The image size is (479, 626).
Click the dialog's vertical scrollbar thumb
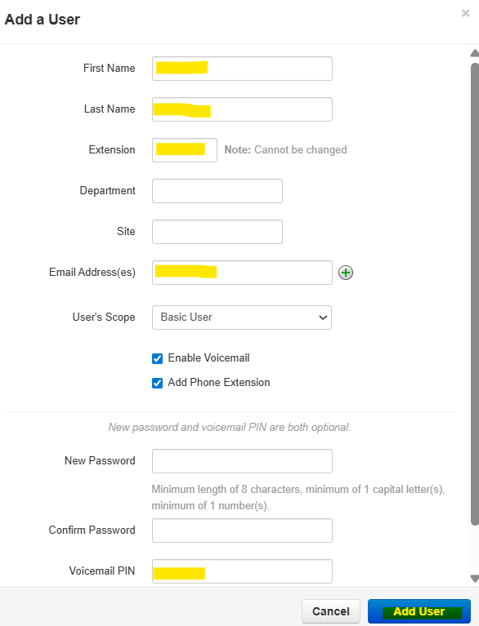475,294
